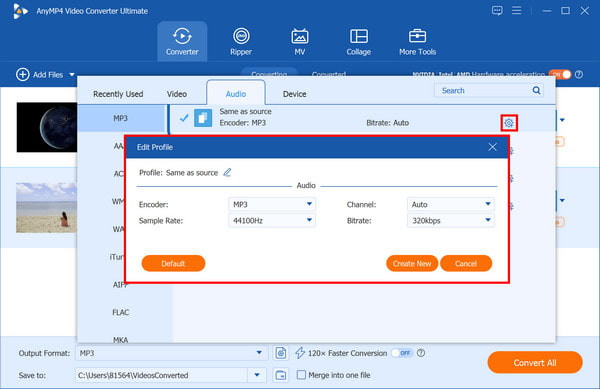
Task: Expand format arrow for the beach video
Action: tap(562, 200)
